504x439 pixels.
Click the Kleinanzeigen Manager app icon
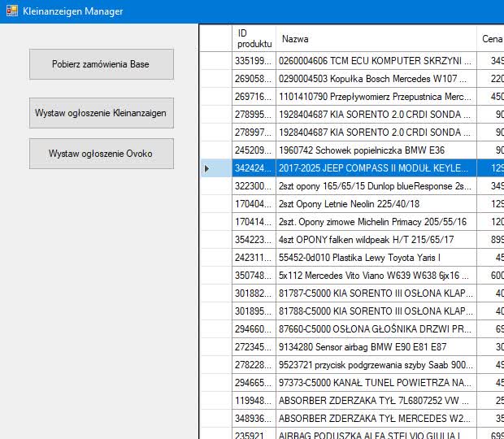click(12, 11)
